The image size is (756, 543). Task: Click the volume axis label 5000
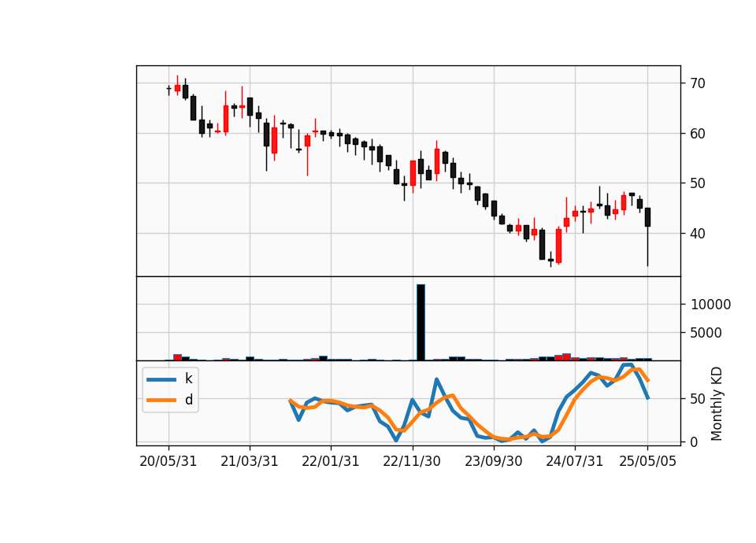pyautogui.click(x=706, y=333)
